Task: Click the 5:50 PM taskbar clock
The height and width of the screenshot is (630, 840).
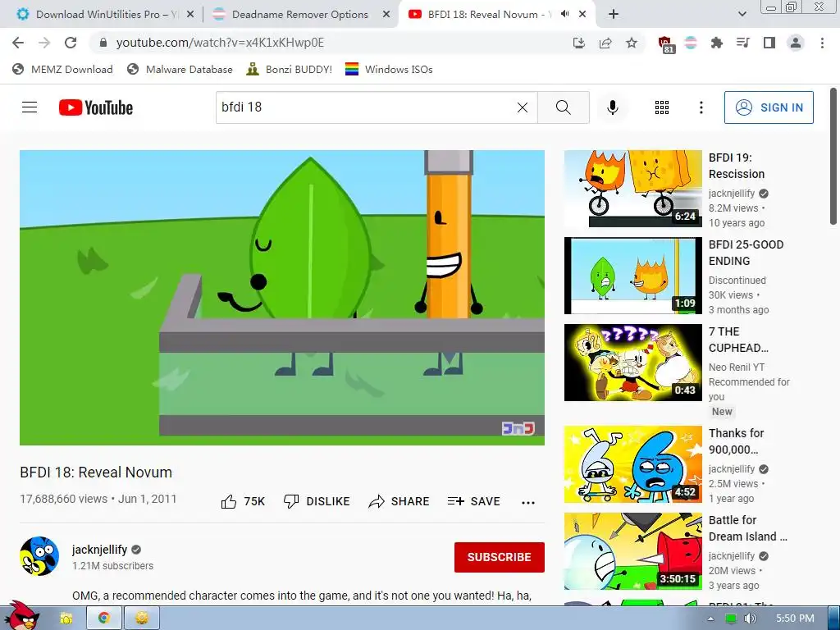Action: pyautogui.click(x=795, y=619)
